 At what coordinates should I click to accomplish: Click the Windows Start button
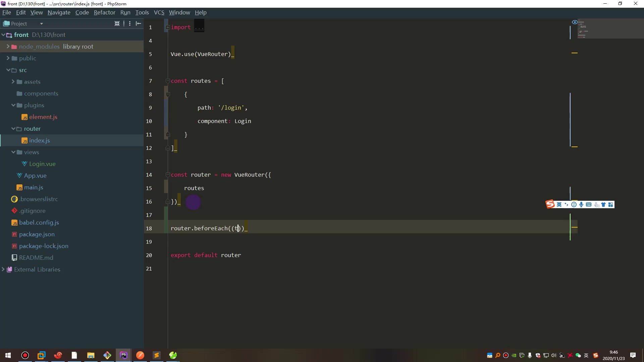[x=8, y=355]
